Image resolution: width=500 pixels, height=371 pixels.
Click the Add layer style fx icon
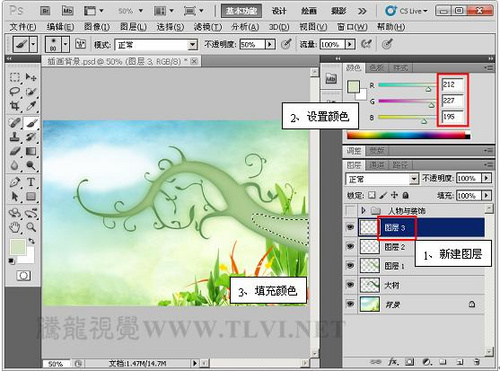pyautogui.click(x=393, y=361)
